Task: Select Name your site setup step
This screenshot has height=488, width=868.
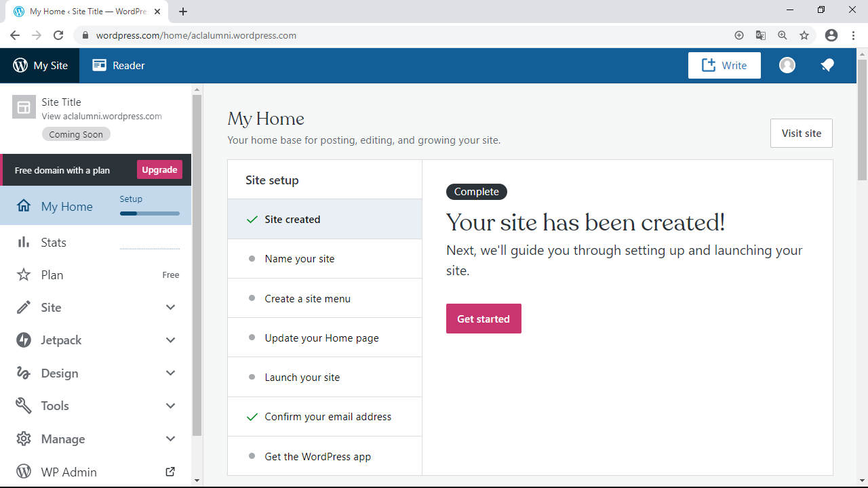Action: (x=299, y=259)
